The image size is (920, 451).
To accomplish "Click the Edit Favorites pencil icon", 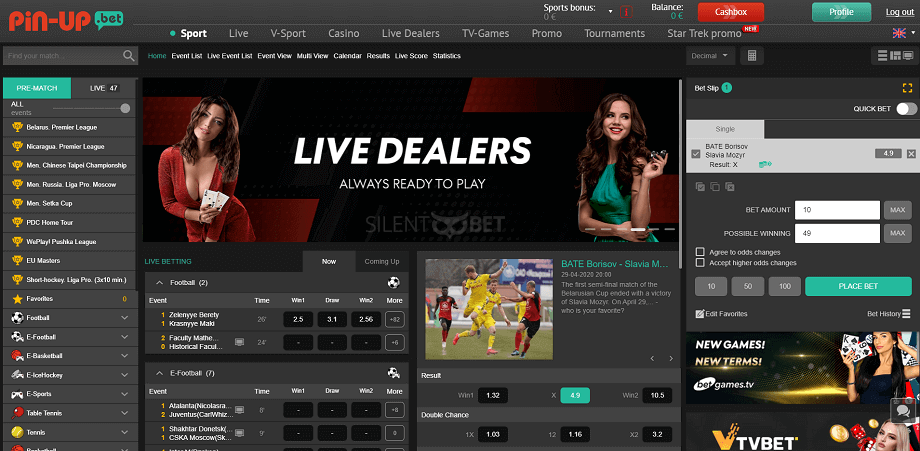I will click(x=699, y=314).
